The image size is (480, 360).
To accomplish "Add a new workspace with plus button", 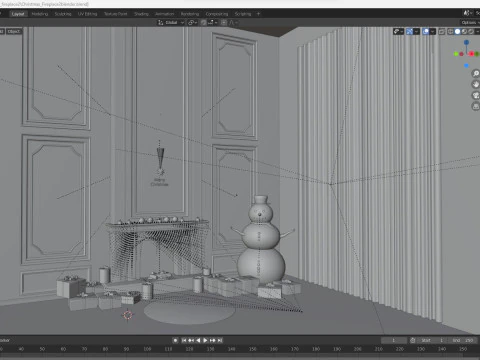I will [x=258, y=14].
